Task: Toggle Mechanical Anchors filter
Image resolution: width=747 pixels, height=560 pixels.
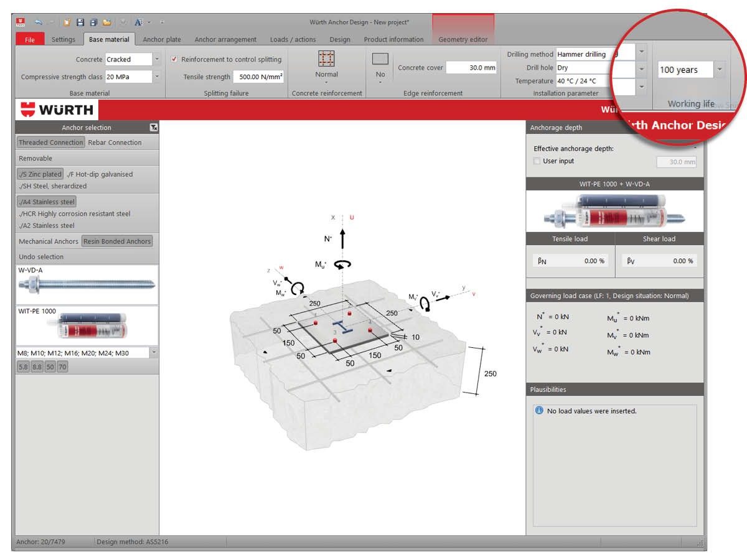Action: 49,241
